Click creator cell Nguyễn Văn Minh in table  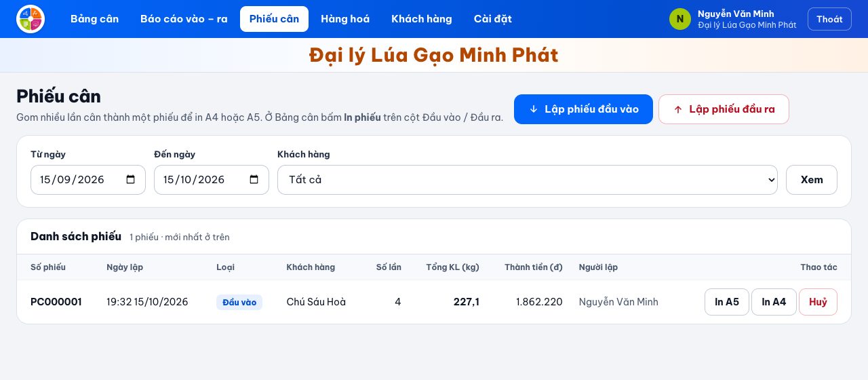[x=618, y=302]
